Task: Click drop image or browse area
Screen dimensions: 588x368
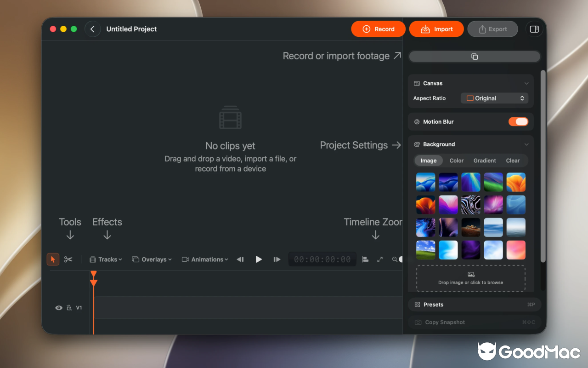Action: coord(471,278)
